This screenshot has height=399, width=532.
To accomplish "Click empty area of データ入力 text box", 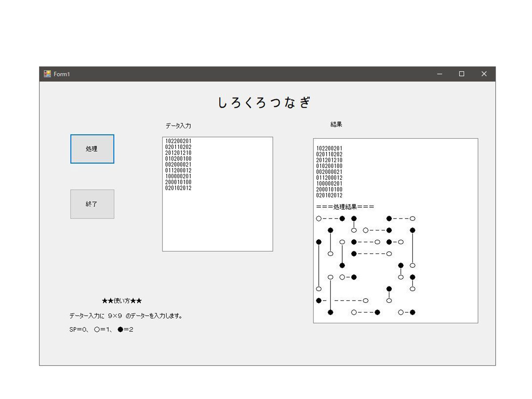I will pos(217,222).
